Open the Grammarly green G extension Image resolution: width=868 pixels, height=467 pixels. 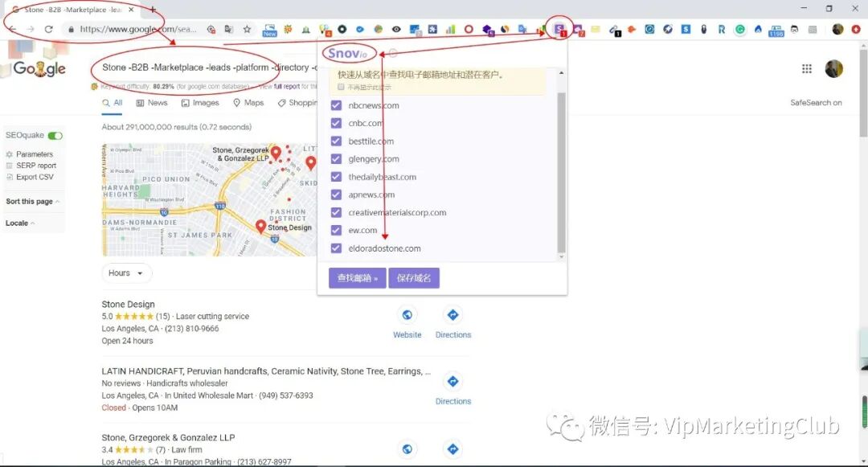[x=740, y=29]
